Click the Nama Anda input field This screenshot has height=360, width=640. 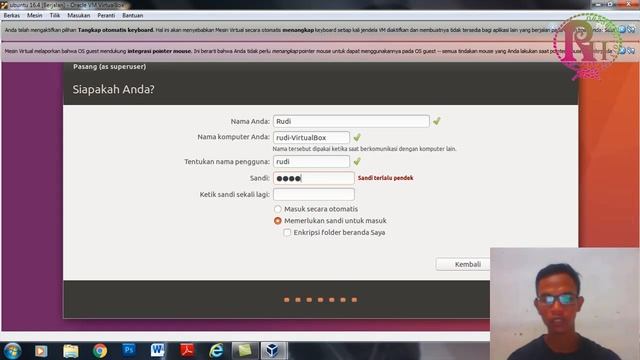point(351,121)
